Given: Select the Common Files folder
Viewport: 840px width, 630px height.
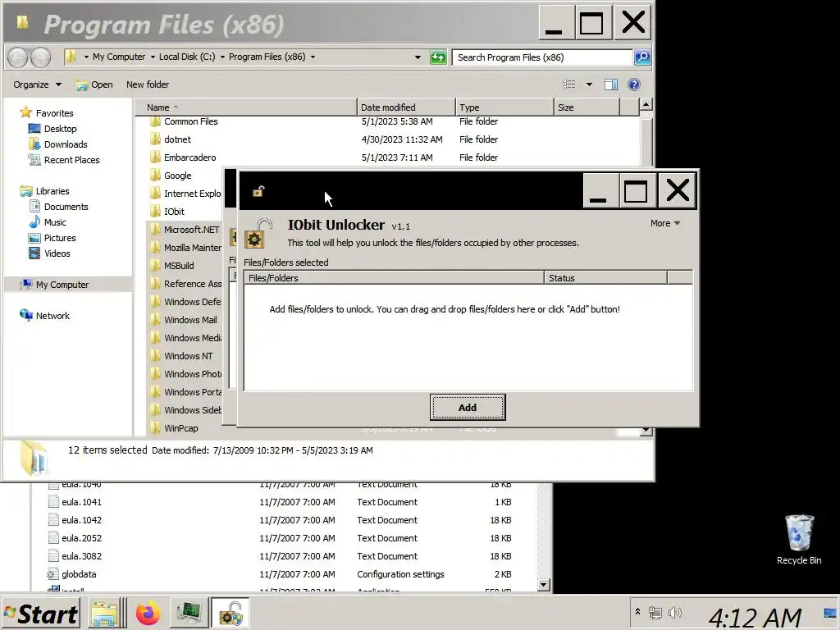Looking at the screenshot, I should (x=190, y=121).
